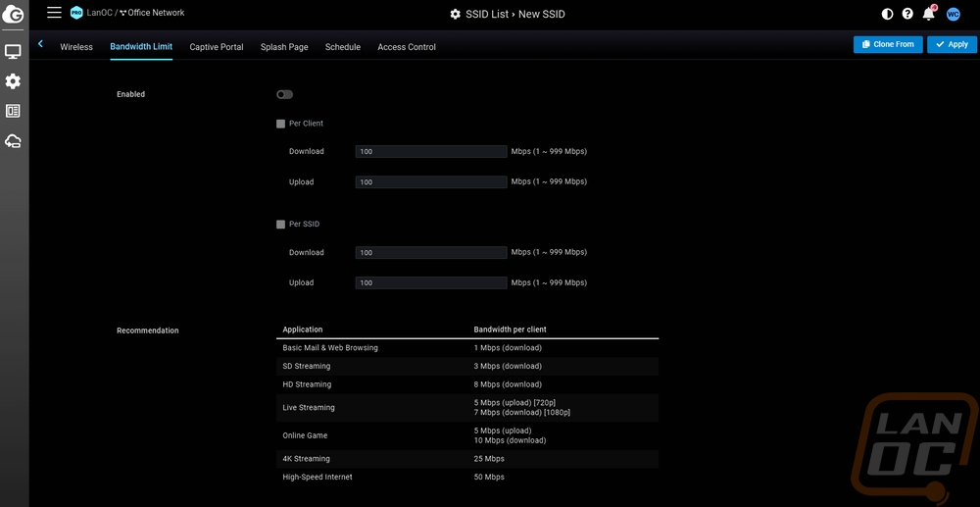This screenshot has width=980, height=507.
Task: Check the Per SSID checkbox
Action: pyautogui.click(x=281, y=225)
